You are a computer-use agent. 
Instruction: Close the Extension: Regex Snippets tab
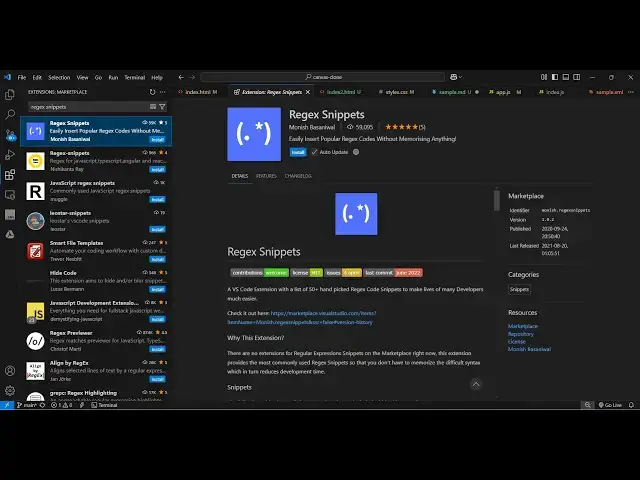308,92
